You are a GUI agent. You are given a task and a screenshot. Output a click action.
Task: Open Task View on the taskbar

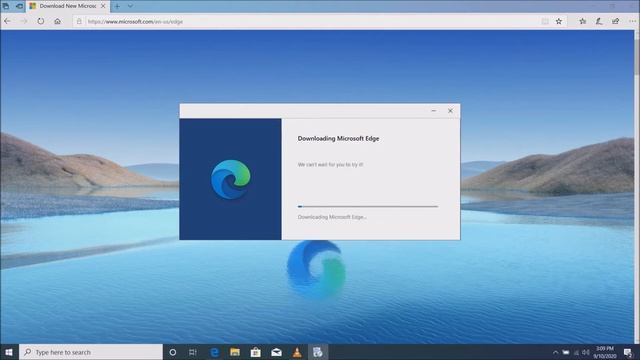coord(193,352)
